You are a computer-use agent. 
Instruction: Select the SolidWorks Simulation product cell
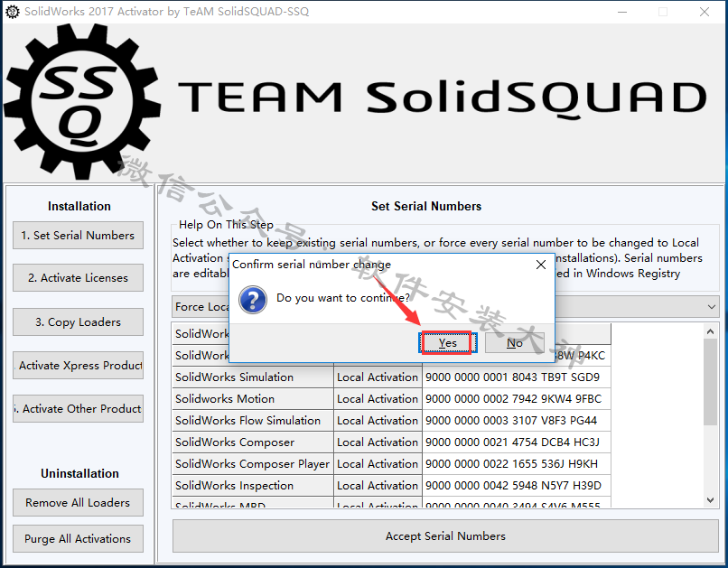click(253, 377)
